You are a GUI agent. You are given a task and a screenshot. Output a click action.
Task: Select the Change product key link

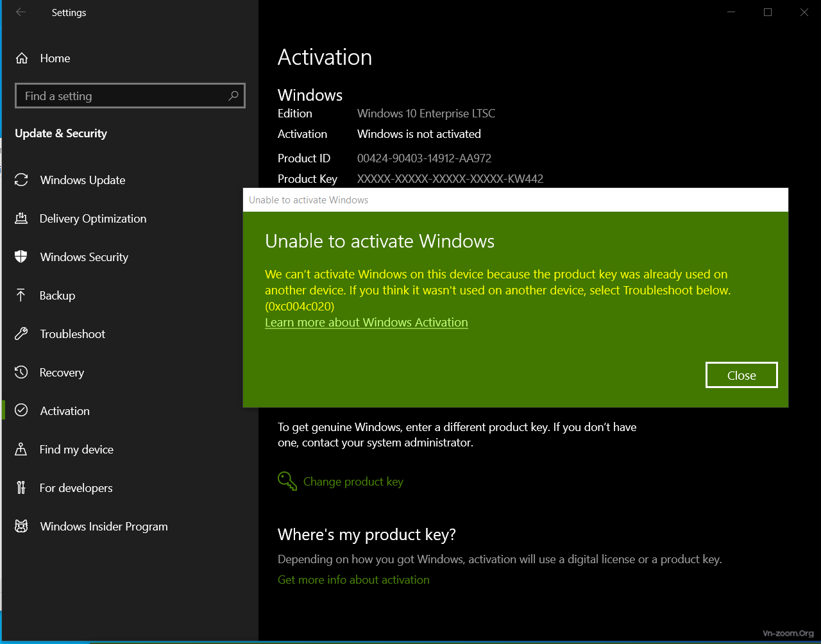click(x=353, y=481)
